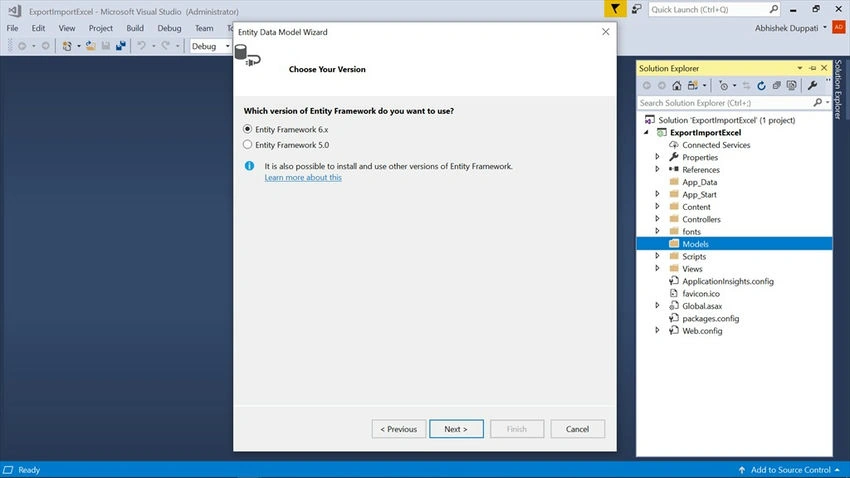Image resolution: width=850 pixels, height=478 pixels.
Task: Click the Quick Launch search magnifier icon
Action: tap(774, 9)
